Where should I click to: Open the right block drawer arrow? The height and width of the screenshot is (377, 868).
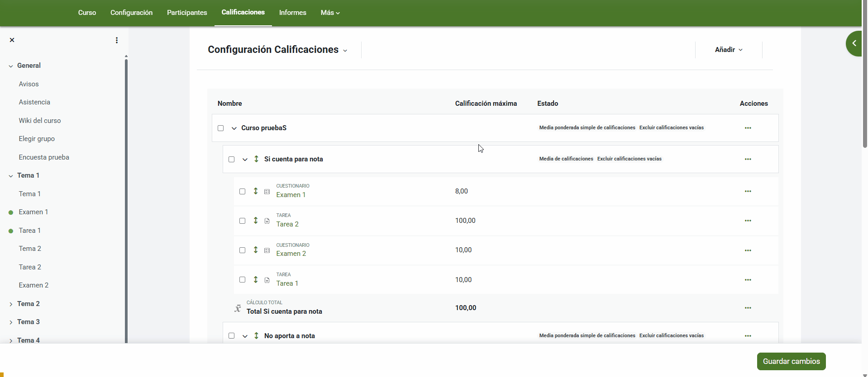tap(854, 43)
